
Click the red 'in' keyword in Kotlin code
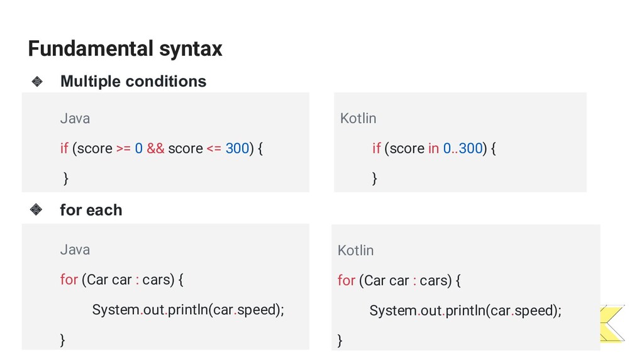[x=433, y=148]
